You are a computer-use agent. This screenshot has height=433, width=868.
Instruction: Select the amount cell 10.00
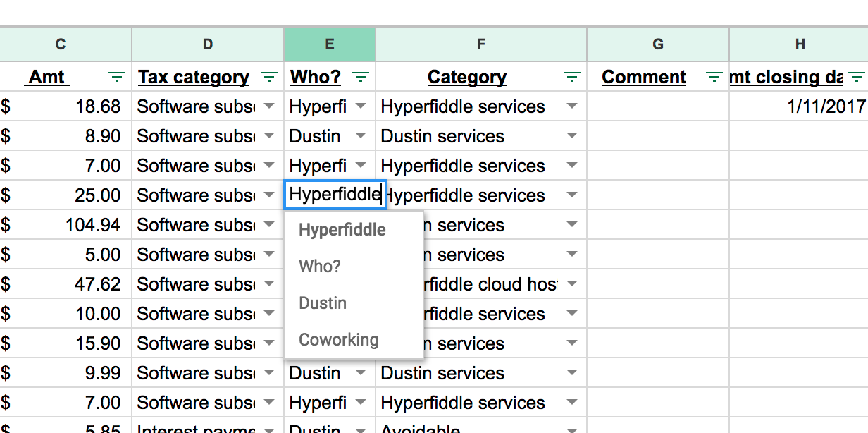(66, 314)
